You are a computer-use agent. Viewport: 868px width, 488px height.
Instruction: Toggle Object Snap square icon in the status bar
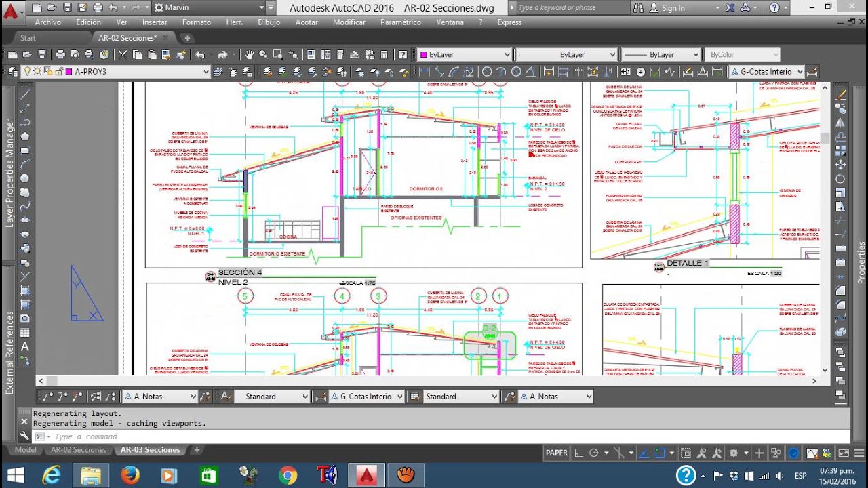(x=659, y=453)
